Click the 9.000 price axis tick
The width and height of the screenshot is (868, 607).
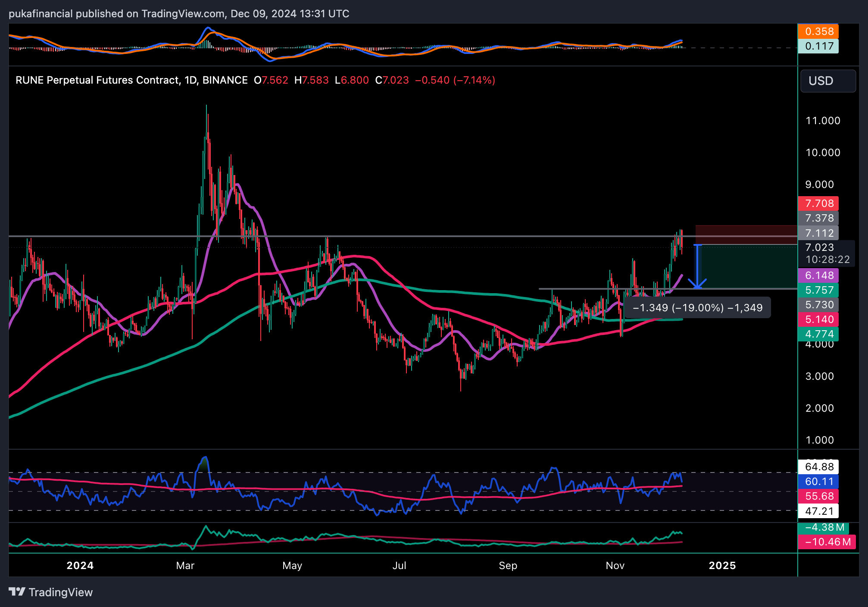coord(820,185)
